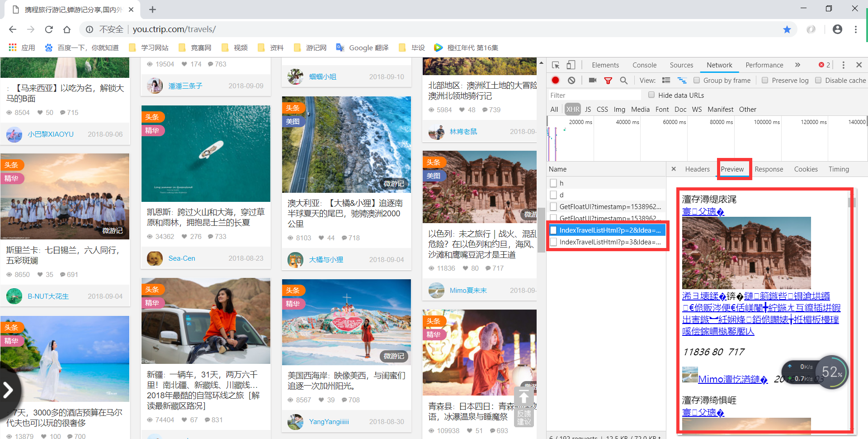Open the Chrome three-dot menu
868x439 pixels.
[856, 29]
